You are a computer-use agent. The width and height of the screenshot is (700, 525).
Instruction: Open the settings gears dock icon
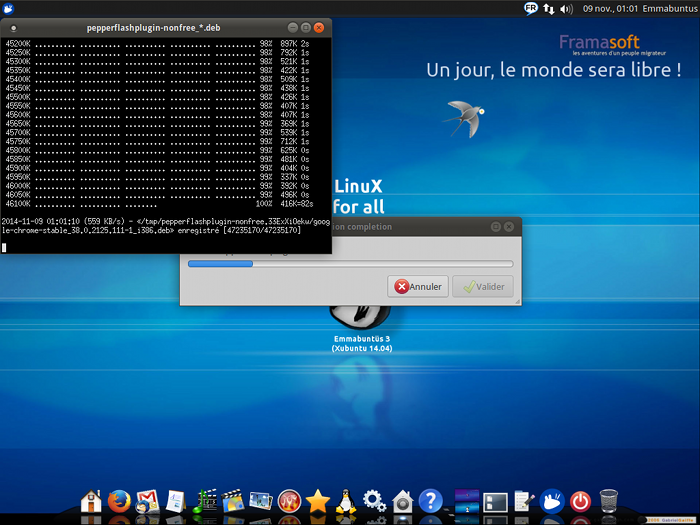(x=375, y=500)
